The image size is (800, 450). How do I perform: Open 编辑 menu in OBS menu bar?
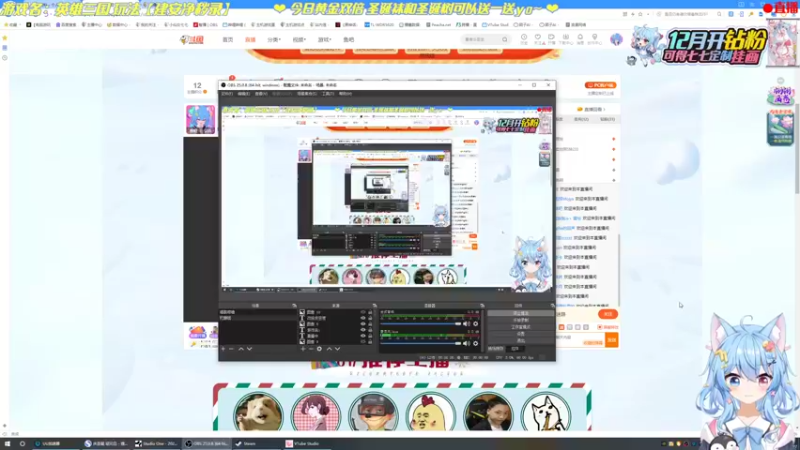(244, 94)
